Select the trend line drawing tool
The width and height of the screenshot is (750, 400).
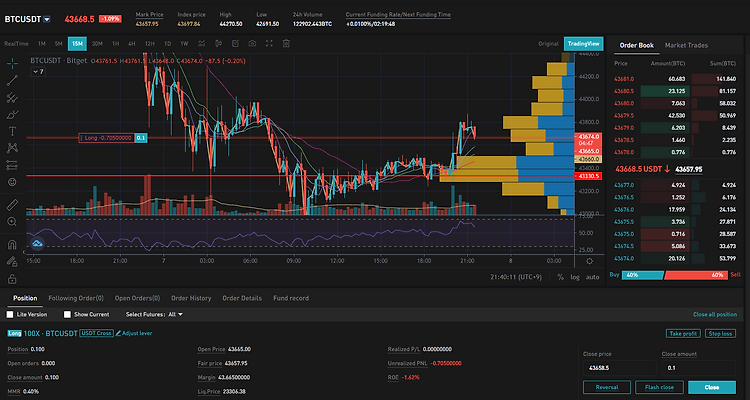pyautogui.click(x=12, y=80)
